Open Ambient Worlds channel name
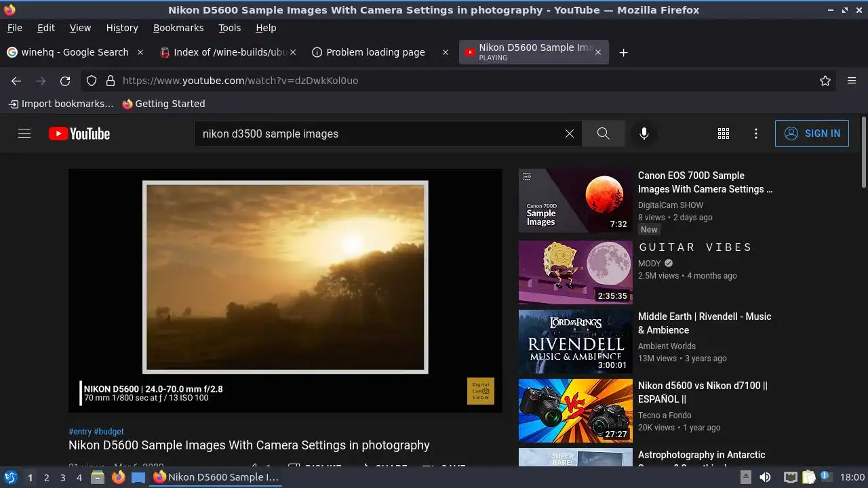The width and height of the screenshot is (868, 488). [667, 346]
